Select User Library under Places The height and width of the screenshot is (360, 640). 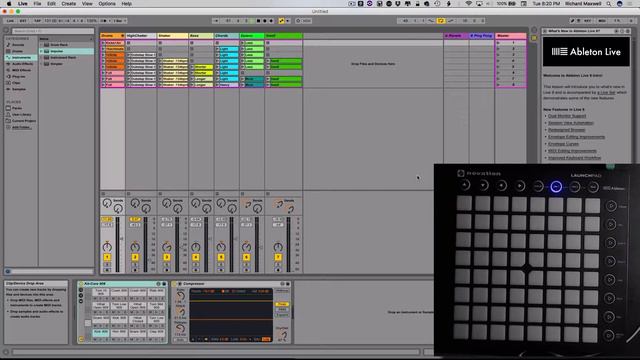coord(21,115)
